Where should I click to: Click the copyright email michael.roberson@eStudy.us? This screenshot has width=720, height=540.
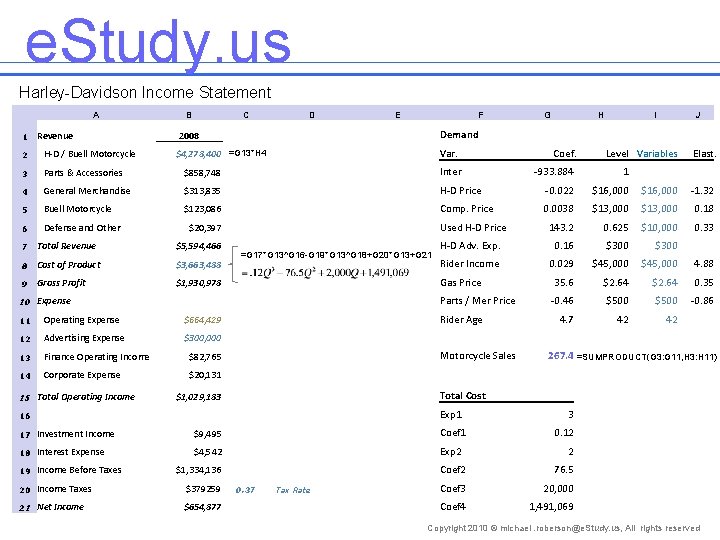coord(560,528)
